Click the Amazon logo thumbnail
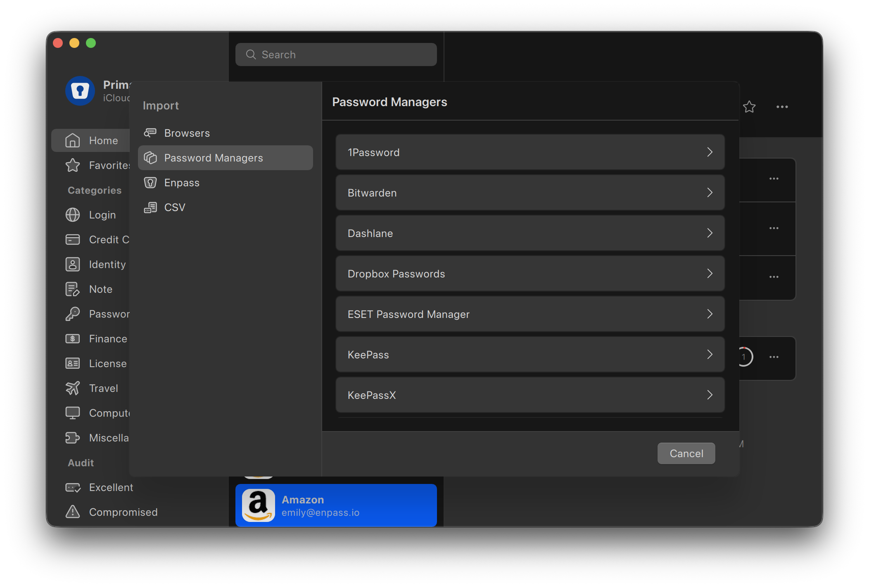The height and width of the screenshot is (588, 869). pos(259,505)
